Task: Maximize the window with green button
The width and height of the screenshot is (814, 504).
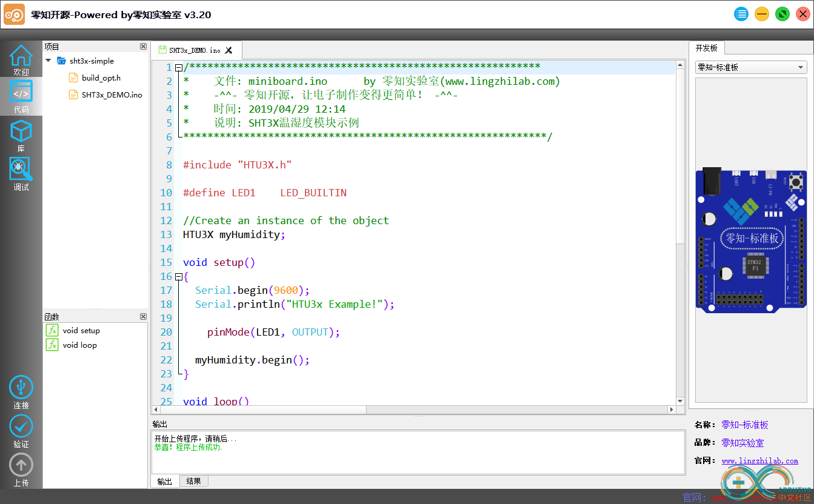Action: coord(782,15)
